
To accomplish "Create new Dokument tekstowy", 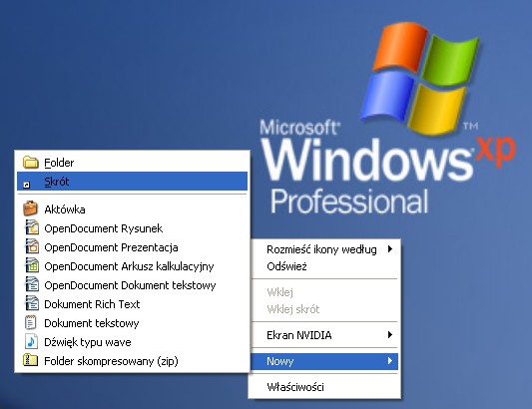I will (x=132, y=323).
